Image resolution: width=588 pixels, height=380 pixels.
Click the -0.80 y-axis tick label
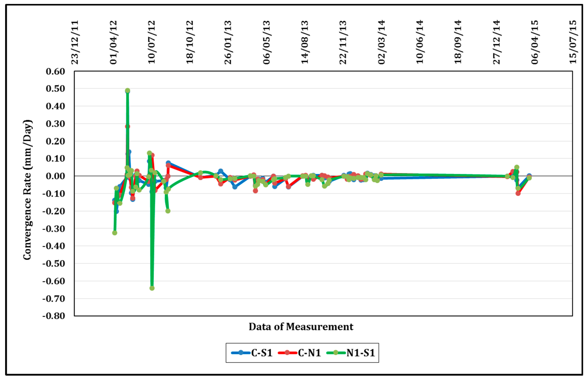coord(54,316)
